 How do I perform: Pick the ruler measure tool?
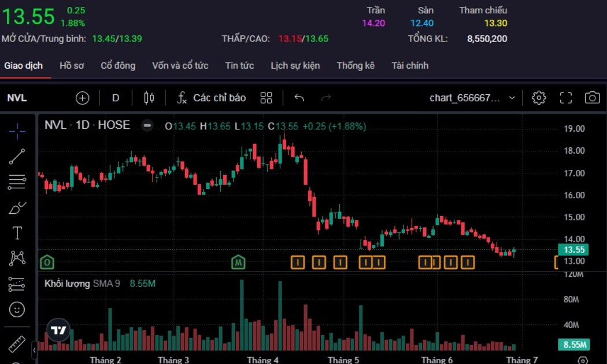pos(17,344)
